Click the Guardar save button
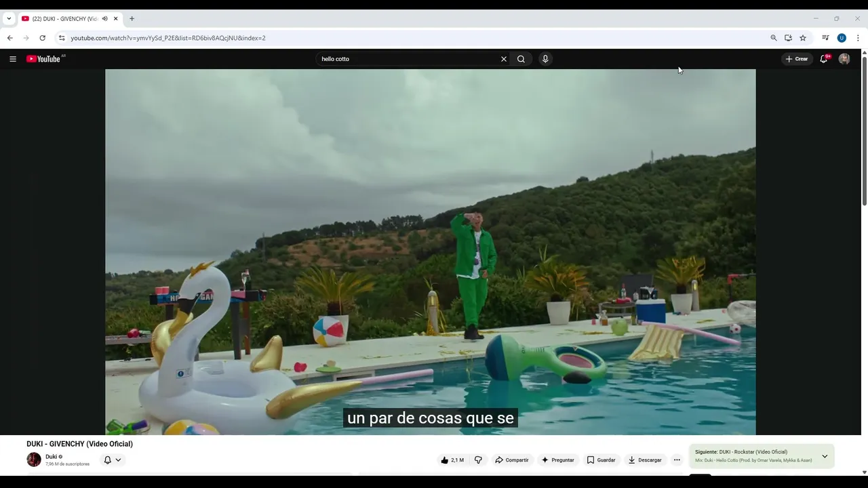 (x=601, y=460)
